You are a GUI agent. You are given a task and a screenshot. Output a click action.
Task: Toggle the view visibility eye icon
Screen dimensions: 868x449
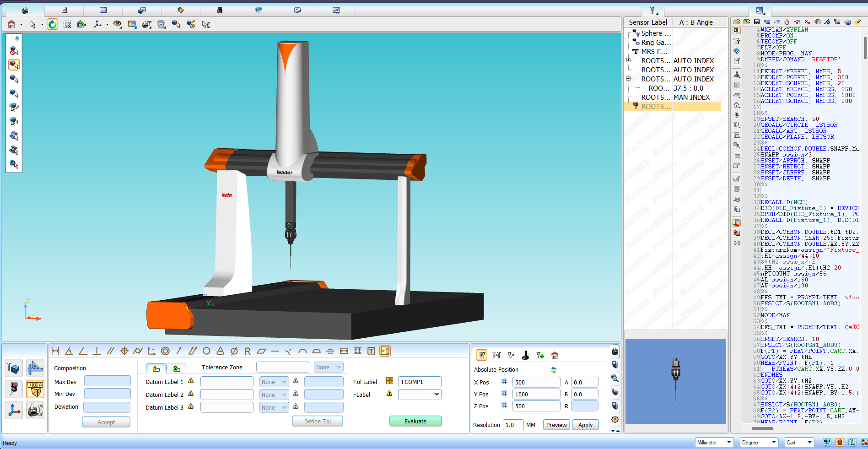point(118,24)
